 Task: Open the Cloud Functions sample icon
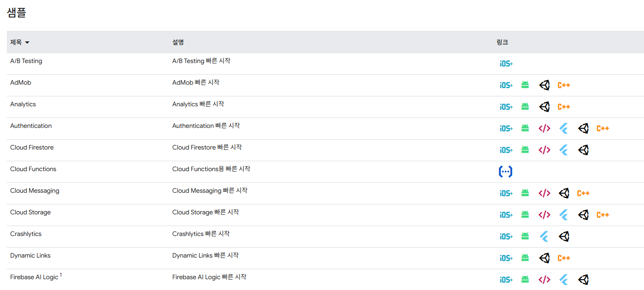click(506, 172)
